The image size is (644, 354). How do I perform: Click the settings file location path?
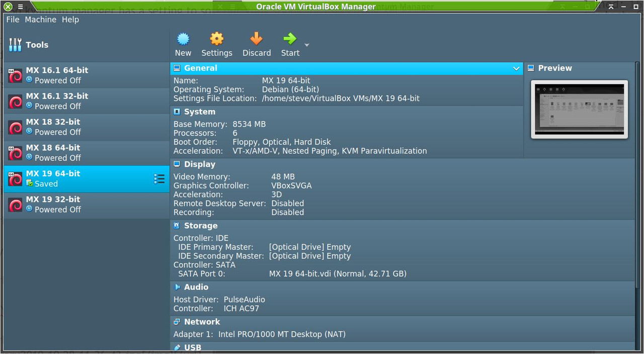click(x=341, y=98)
